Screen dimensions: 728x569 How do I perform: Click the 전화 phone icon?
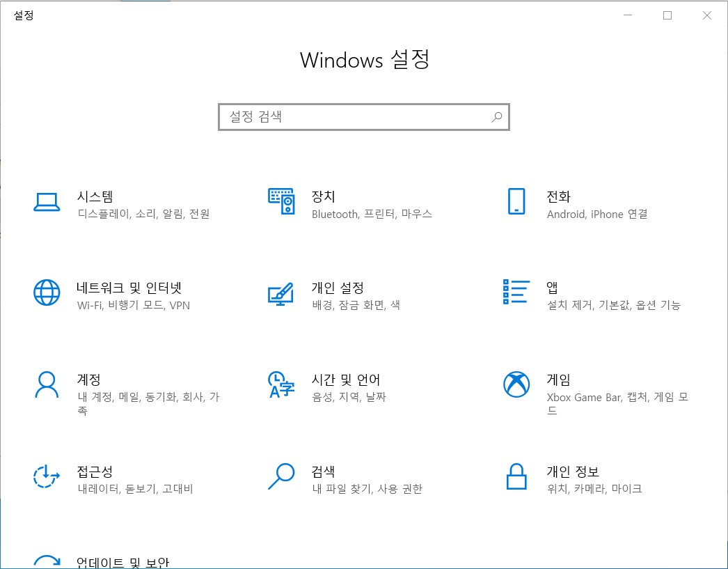click(516, 201)
